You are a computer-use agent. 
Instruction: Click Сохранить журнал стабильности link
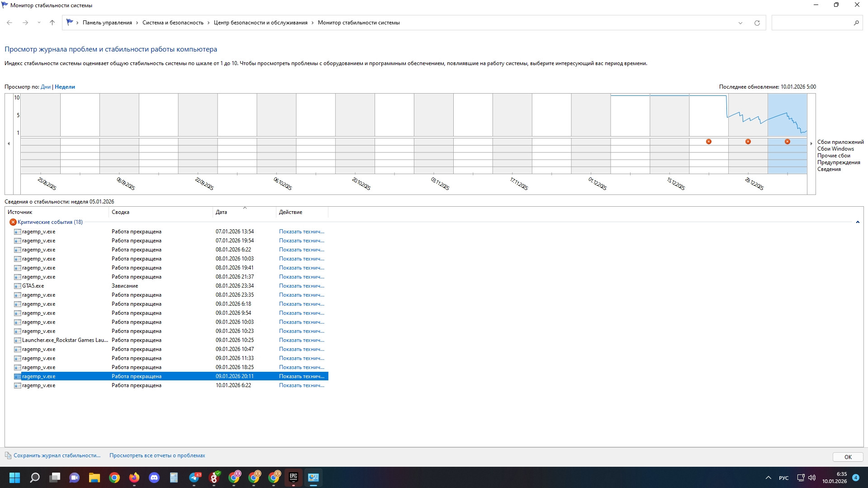pos(57,455)
